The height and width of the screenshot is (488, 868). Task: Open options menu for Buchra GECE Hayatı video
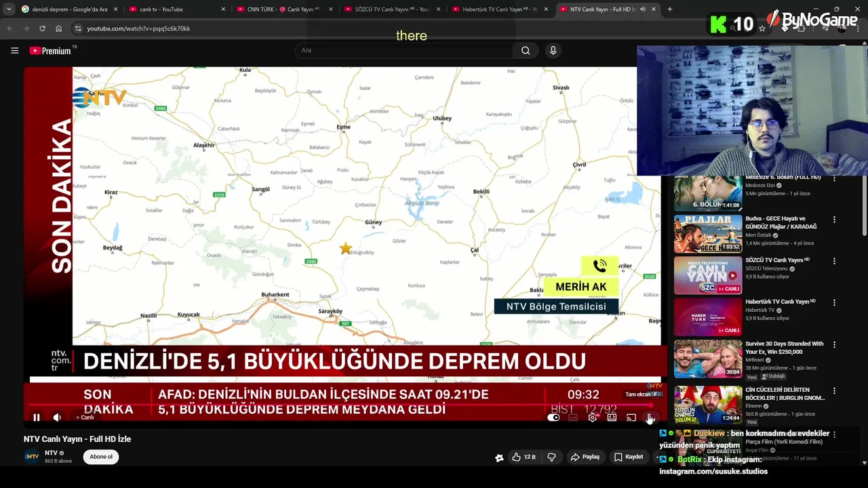point(834,220)
